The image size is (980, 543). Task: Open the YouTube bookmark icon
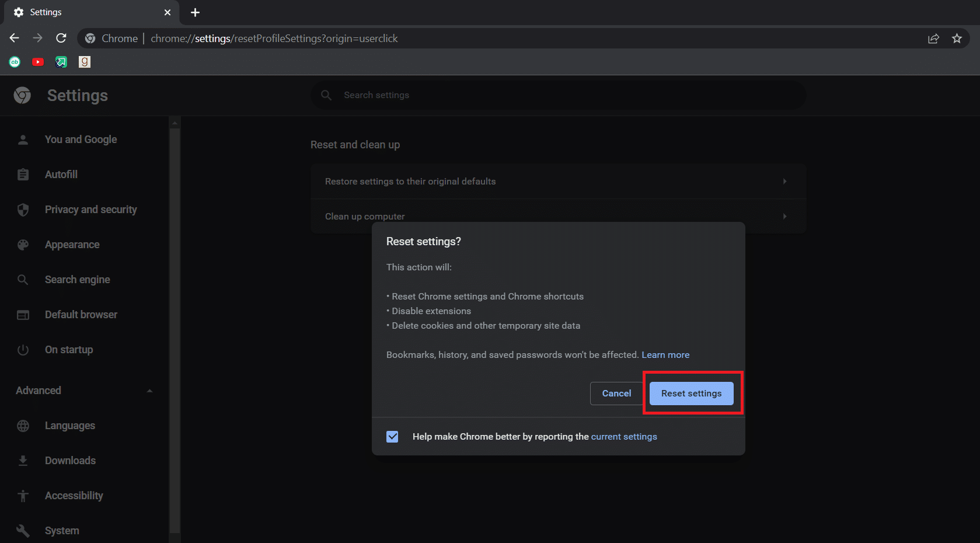[x=38, y=62]
